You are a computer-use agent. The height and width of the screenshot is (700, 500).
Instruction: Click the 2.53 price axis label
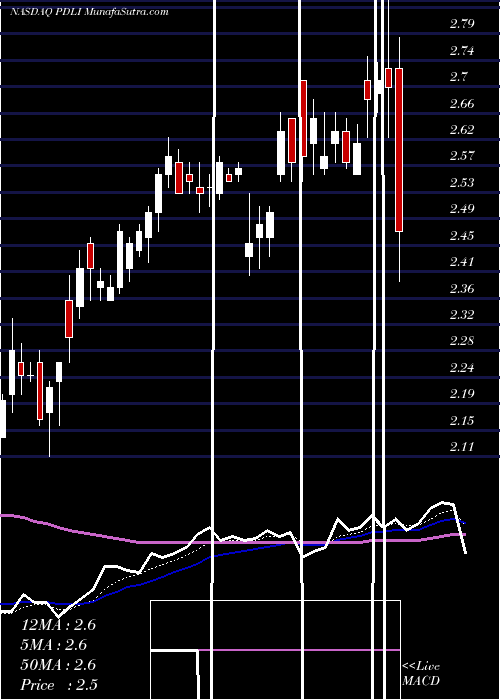(x=462, y=183)
